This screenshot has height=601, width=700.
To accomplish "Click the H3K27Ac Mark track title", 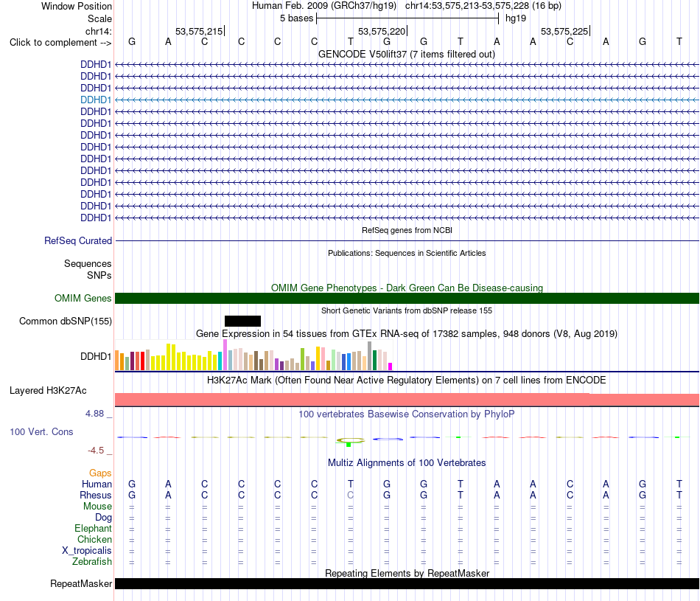I will click(x=407, y=381).
